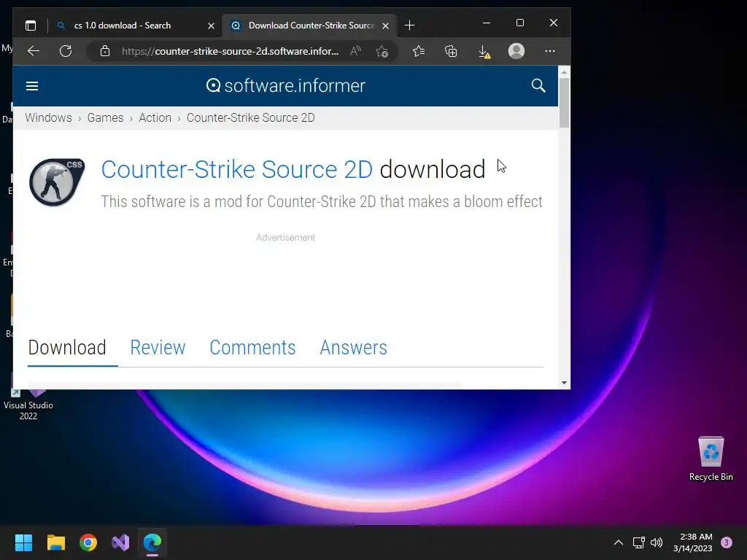Click the Counter-Strike Source CSS program icon
The image size is (747, 560).
coord(57,182)
